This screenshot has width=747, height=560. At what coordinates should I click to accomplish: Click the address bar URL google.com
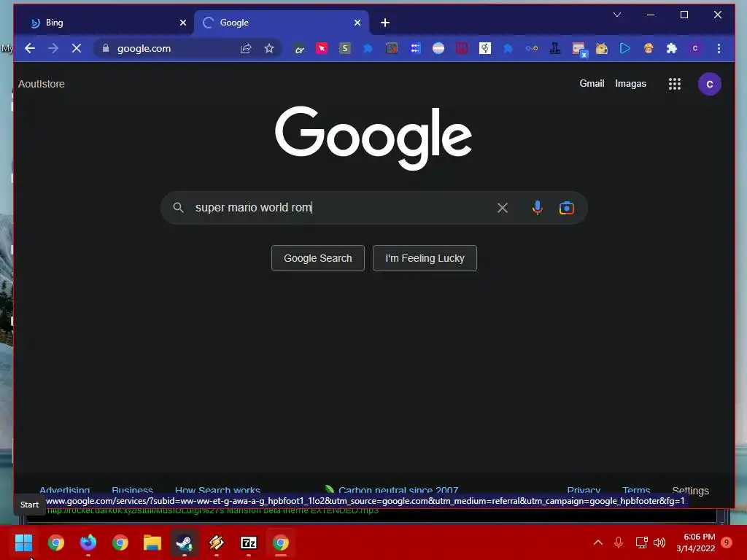[144, 48]
